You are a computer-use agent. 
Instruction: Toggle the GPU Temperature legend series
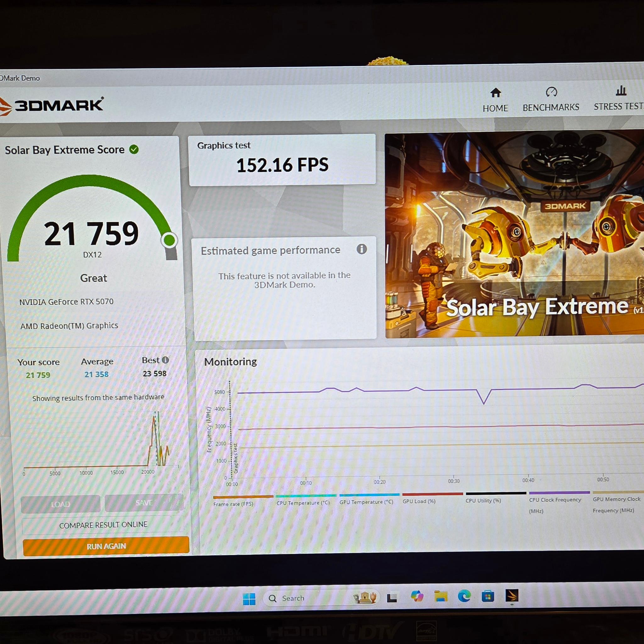pyautogui.click(x=366, y=502)
